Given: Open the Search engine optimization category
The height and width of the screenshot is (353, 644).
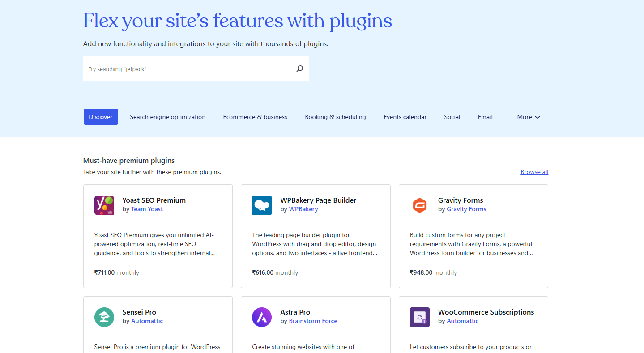Looking at the screenshot, I should [x=168, y=117].
